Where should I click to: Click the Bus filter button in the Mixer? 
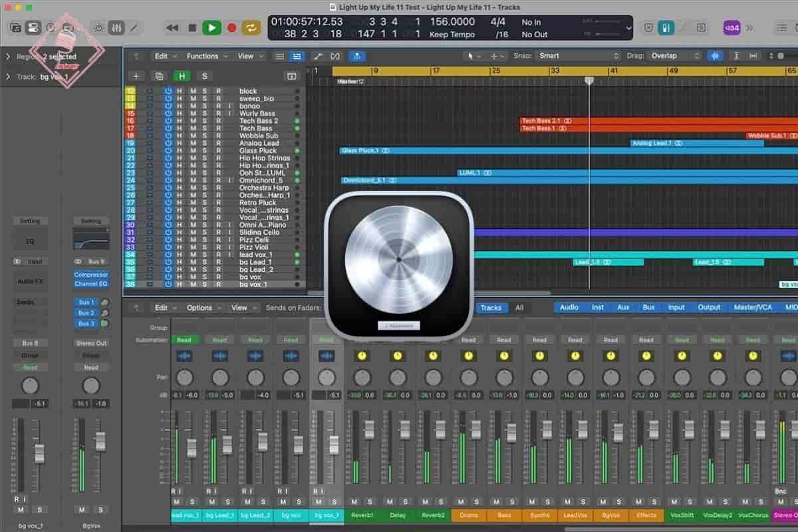point(648,307)
